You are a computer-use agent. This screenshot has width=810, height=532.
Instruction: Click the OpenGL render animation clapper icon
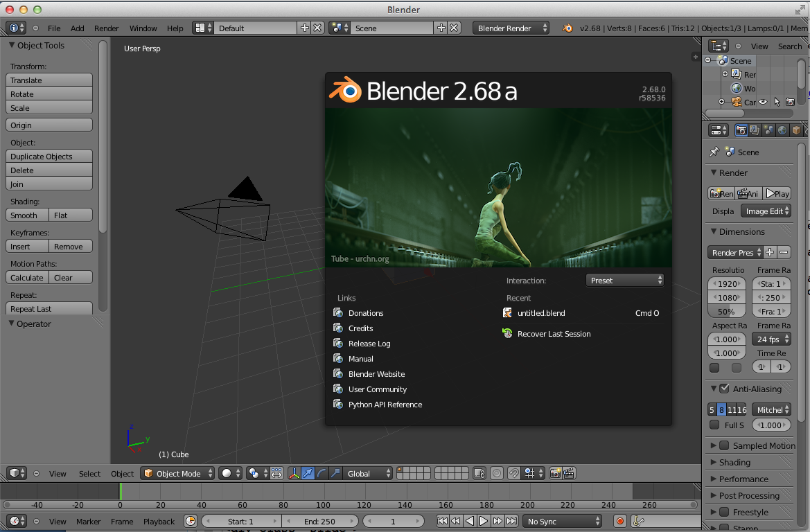[x=569, y=473]
